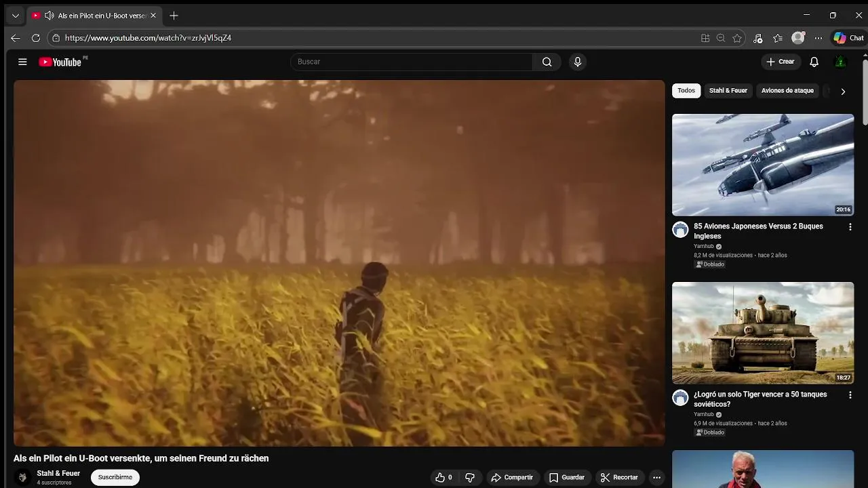
Task: Click the Suscribirme button
Action: pos(115,477)
